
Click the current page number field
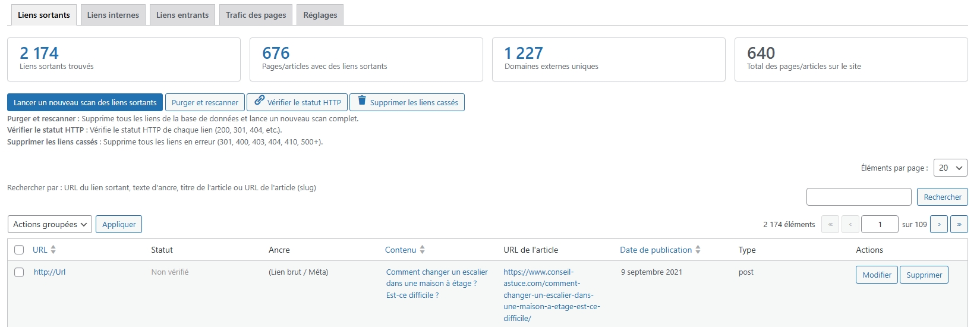(x=880, y=224)
